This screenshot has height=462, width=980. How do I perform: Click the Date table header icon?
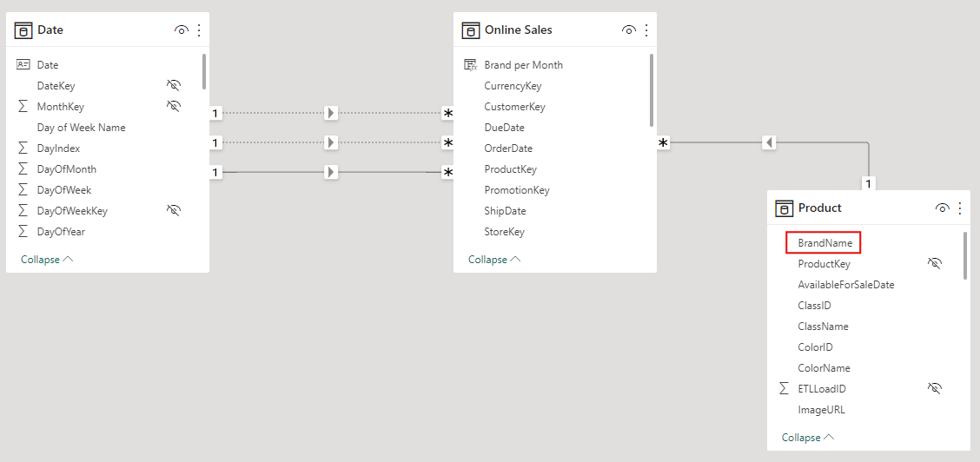(x=23, y=30)
